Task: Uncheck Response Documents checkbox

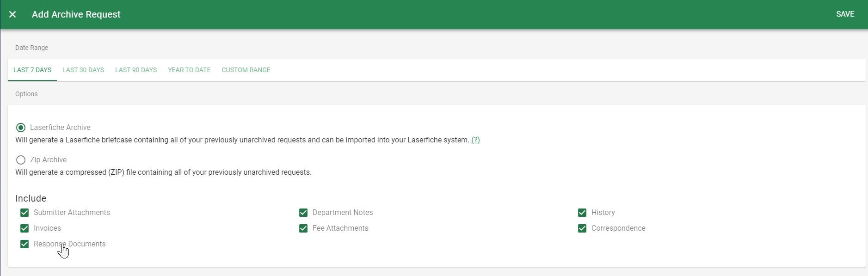Action: [x=25, y=244]
